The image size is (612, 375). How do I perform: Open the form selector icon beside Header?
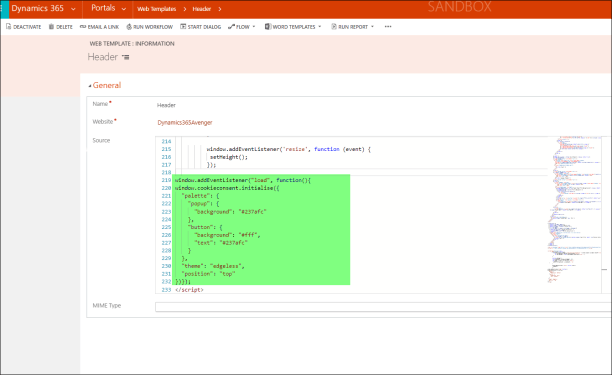click(126, 57)
